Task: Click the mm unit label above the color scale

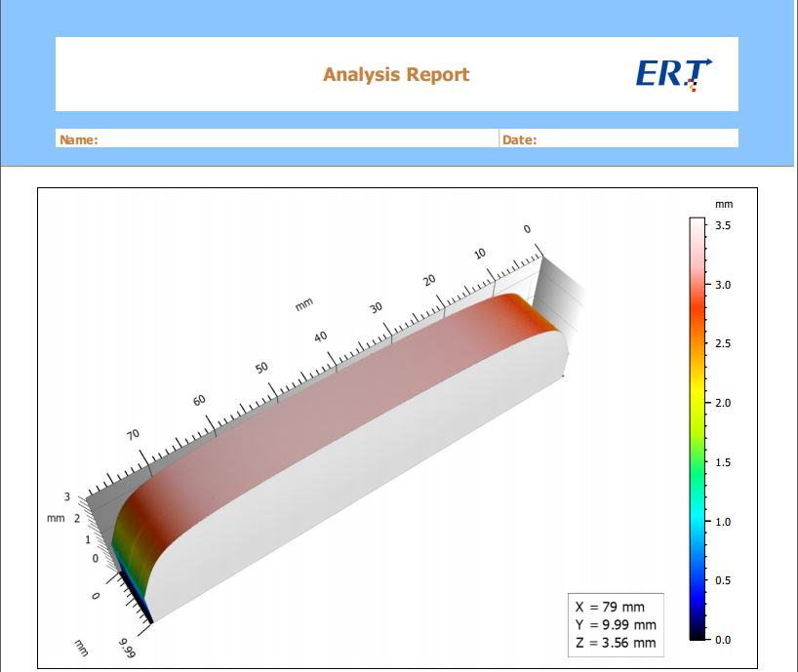Action: click(723, 204)
